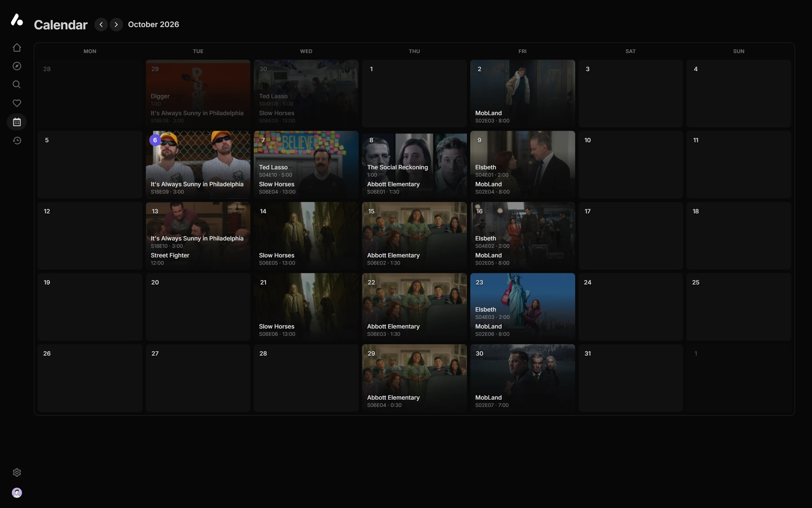Image resolution: width=812 pixels, height=508 pixels.
Task: Open Abbott Elementary S06E02 entry
Action: (393, 259)
